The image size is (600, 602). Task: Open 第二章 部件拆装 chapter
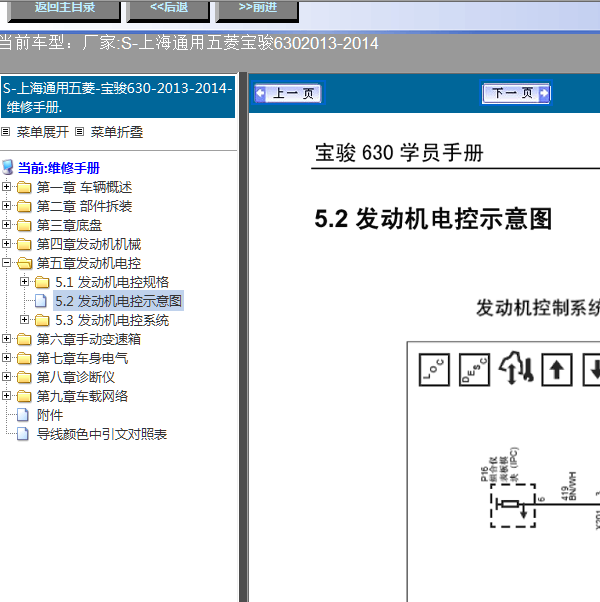(84, 206)
